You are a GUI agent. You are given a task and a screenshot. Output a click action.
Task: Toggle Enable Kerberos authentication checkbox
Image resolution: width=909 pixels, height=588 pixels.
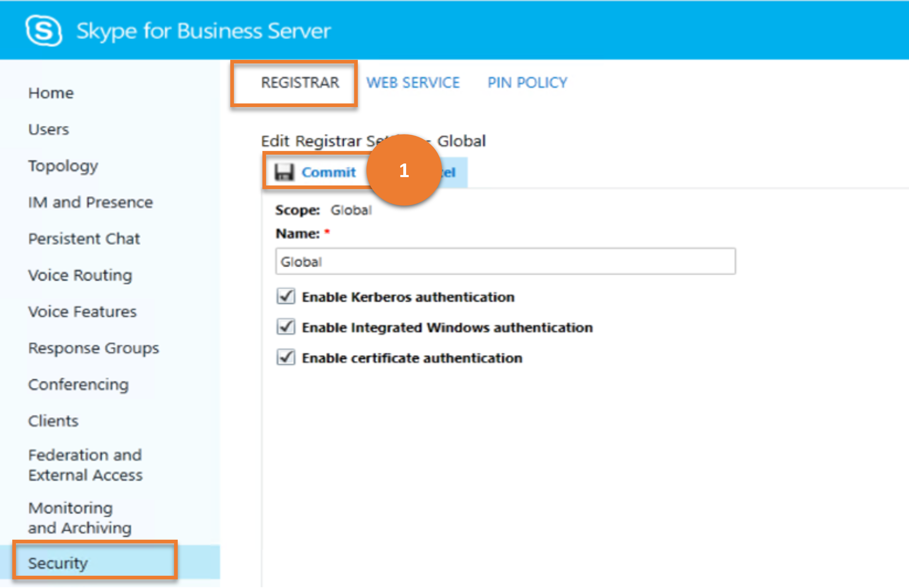tap(286, 296)
